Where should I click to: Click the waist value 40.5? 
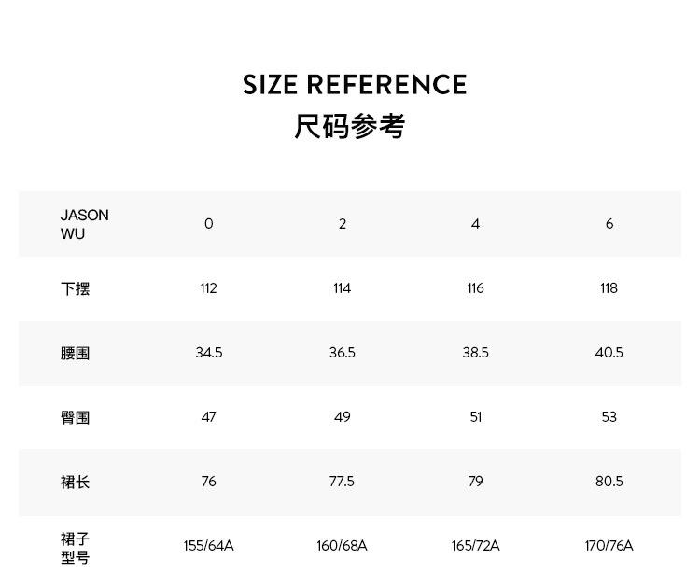[x=609, y=353]
